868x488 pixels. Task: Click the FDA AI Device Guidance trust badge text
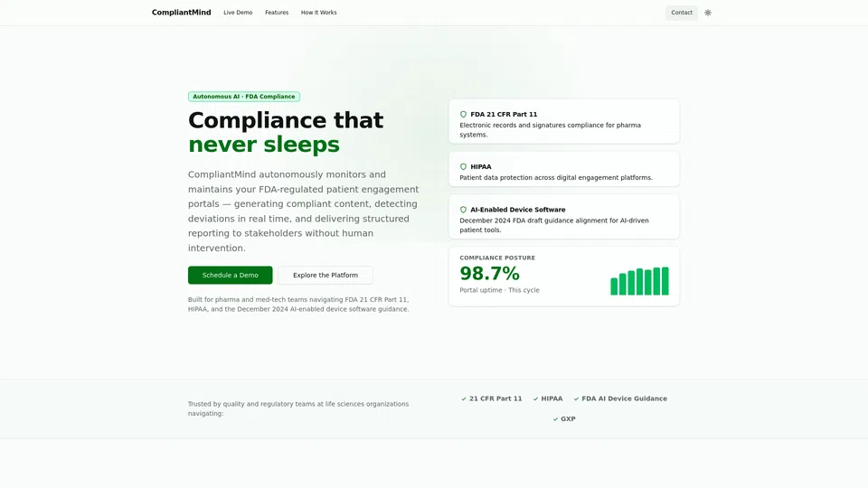click(624, 399)
